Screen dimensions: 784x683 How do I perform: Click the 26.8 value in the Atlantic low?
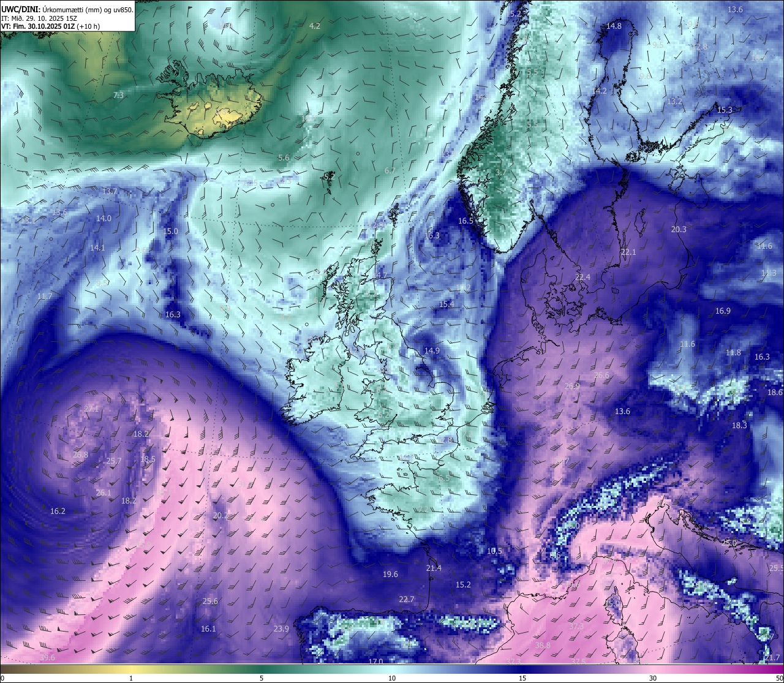(80, 455)
